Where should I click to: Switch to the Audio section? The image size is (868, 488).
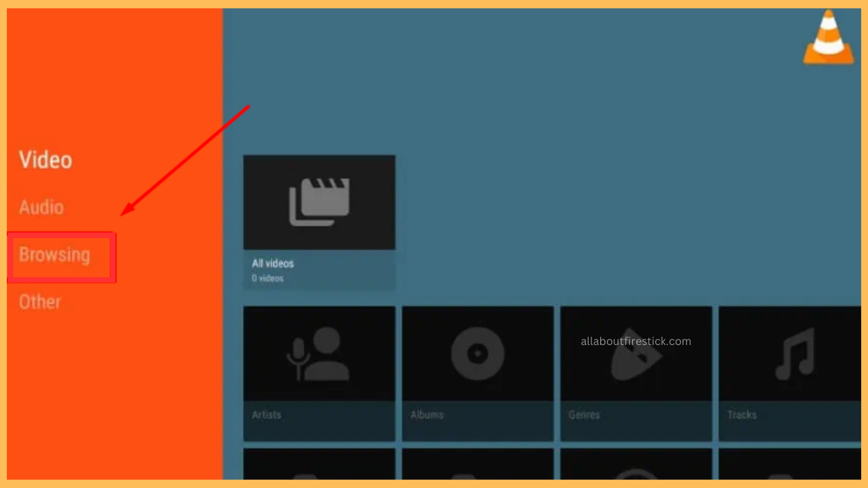(x=41, y=207)
